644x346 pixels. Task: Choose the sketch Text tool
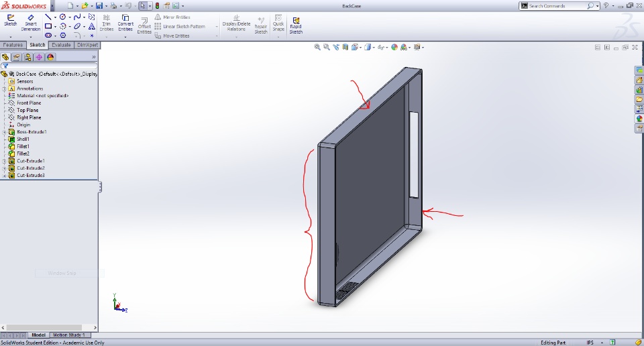pyautogui.click(x=92, y=26)
